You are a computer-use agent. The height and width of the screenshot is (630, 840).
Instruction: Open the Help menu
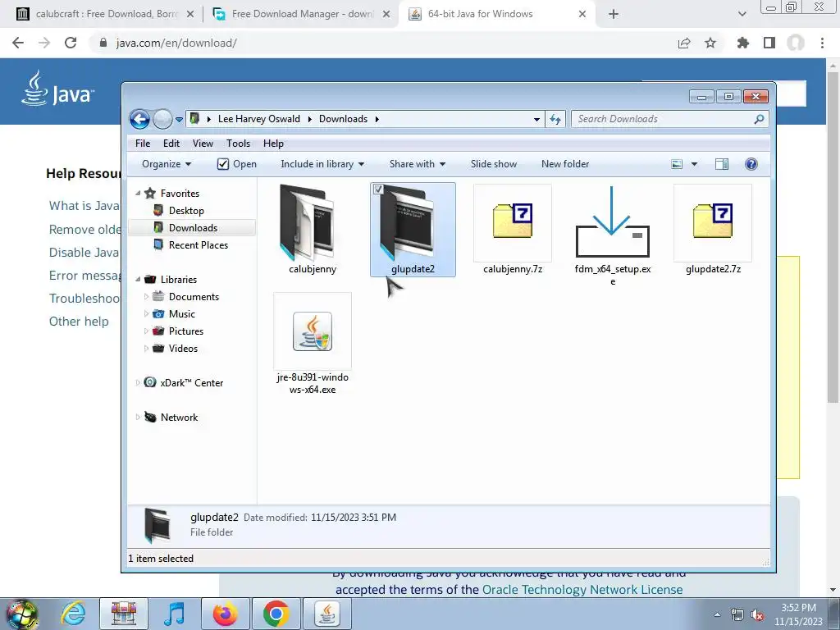(273, 144)
